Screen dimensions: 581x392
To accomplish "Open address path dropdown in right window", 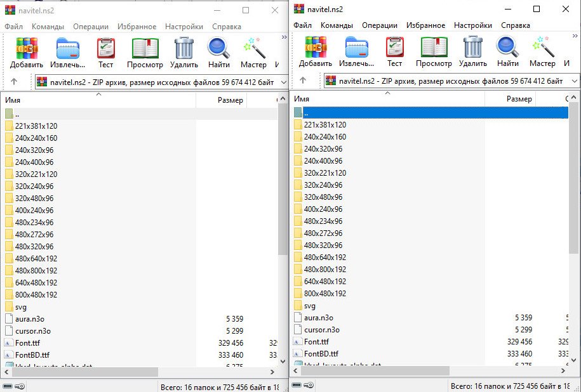I will pyautogui.click(x=574, y=81).
